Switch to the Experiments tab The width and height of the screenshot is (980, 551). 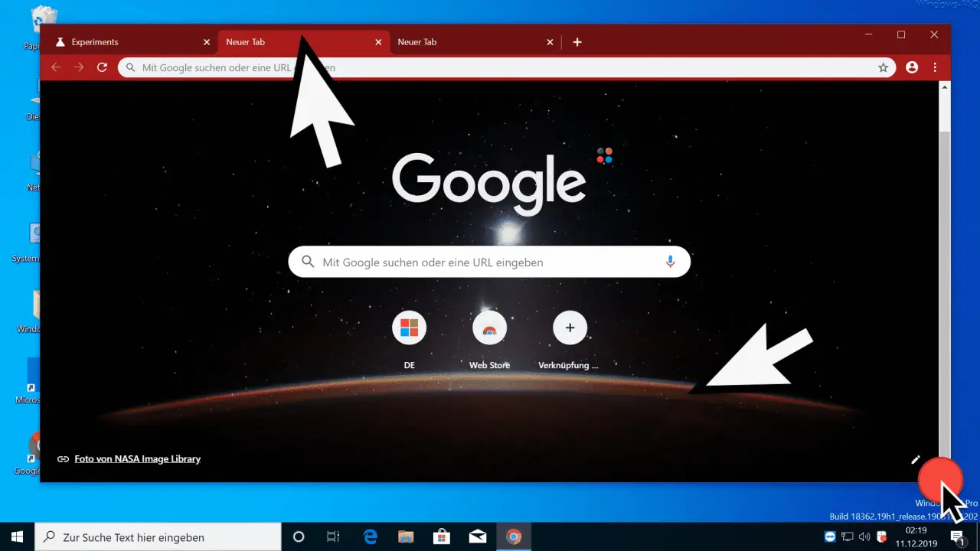tap(130, 42)
